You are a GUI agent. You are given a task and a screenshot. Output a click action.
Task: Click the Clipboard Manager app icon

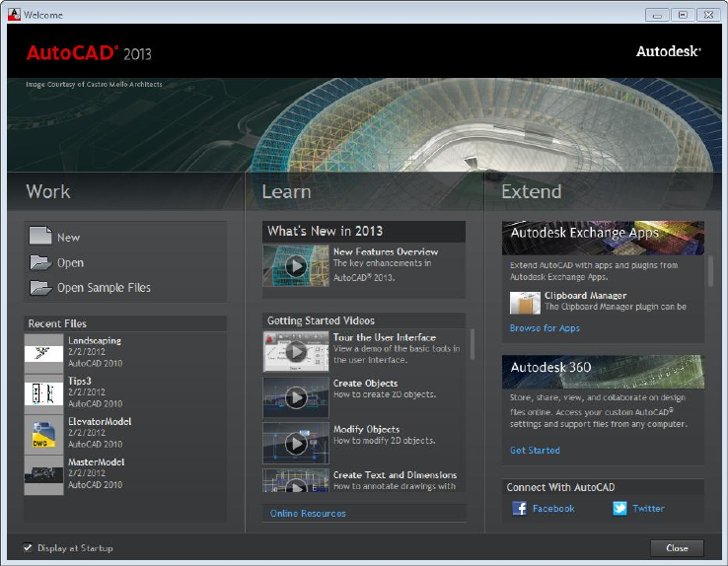[x=525, y=303]
